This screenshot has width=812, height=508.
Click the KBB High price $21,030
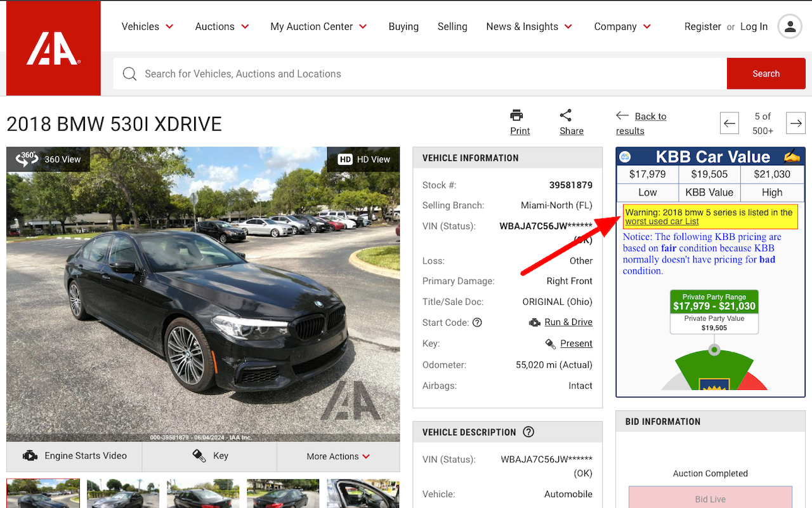coord(772,174)
